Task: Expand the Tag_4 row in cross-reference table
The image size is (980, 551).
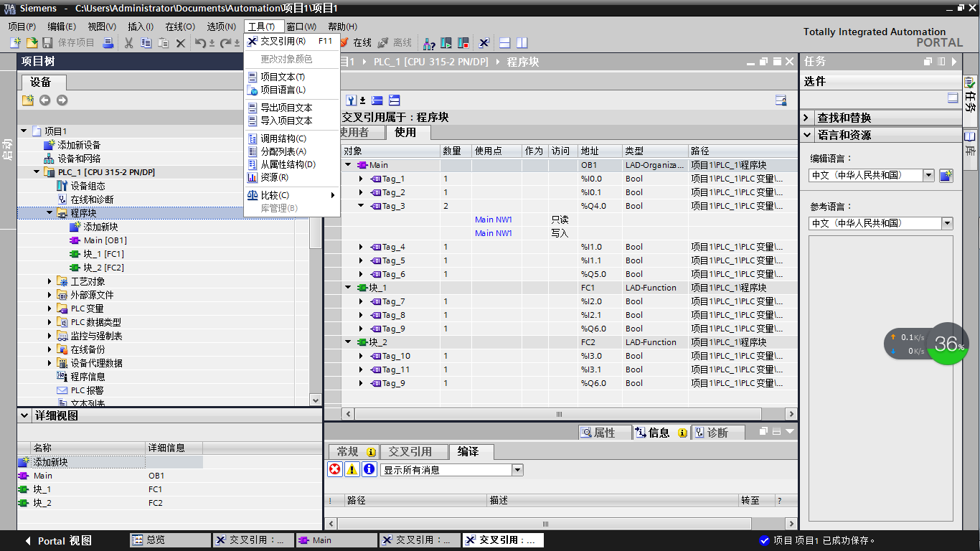Action: coord(361,247)
